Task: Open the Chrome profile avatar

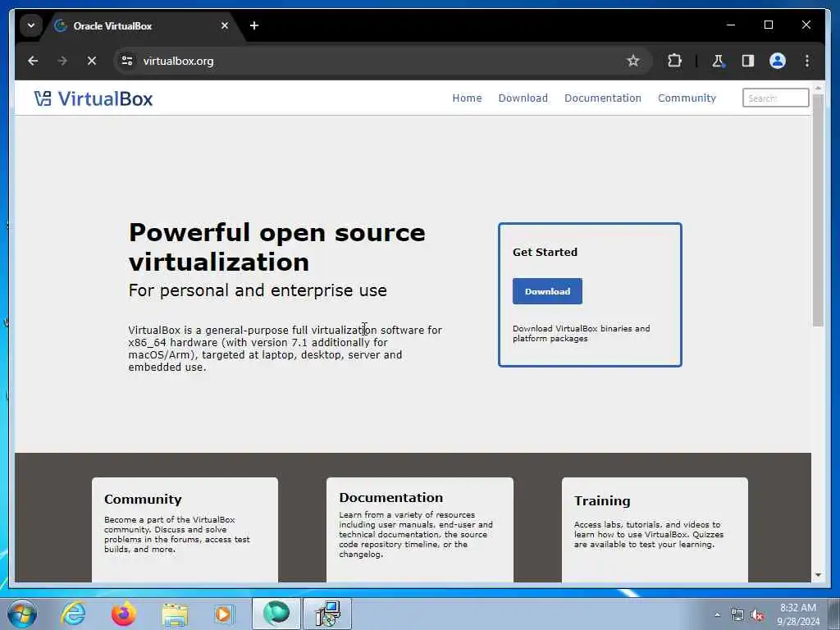Action: (x=778, y=61)
